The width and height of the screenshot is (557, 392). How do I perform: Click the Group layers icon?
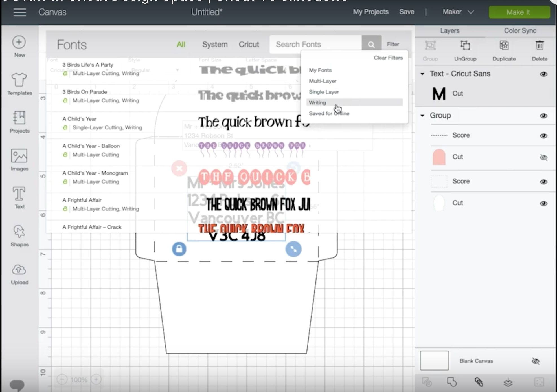point(430,45)
